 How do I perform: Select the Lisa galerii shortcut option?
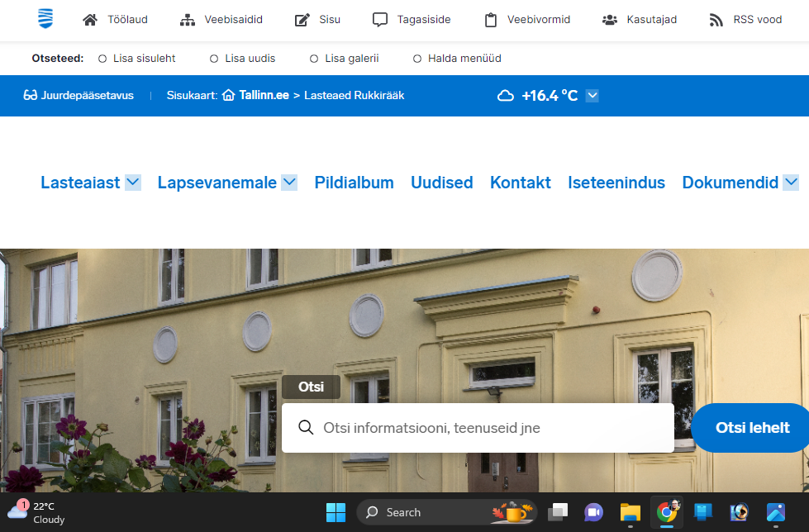click(314, 59)
